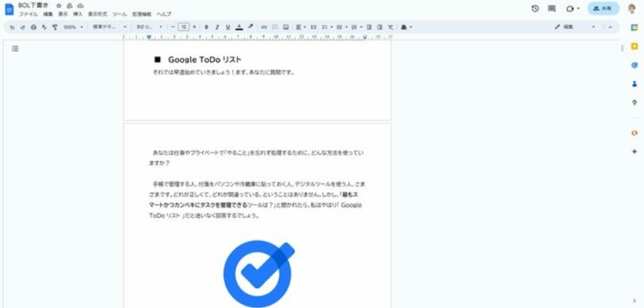Click the spelling and grammar check icon
Screen dimensions: 644x308
click(x=44, y=27)
